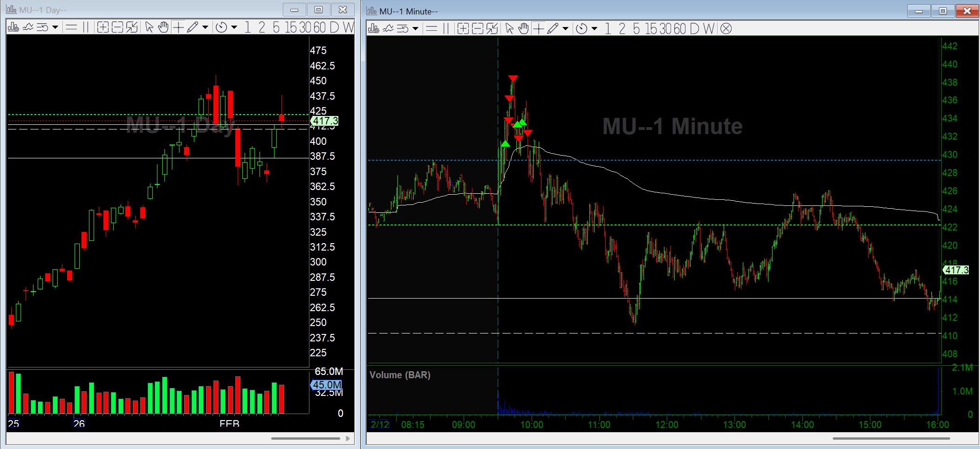Click the 2/12 date label on Minute time axis
Image resolution: width=980 pixels, height=449 pixels.
point(379,424)
